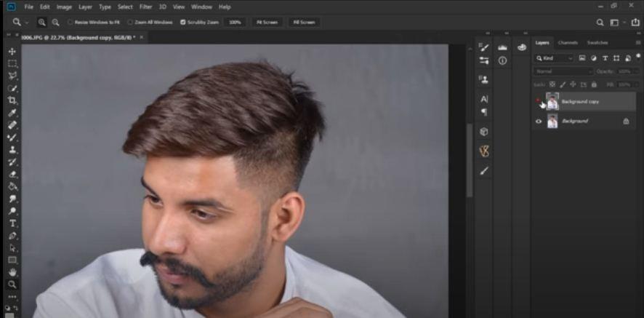
Task: Toggle filter for shape layers
Action: (x=616, y=58)
